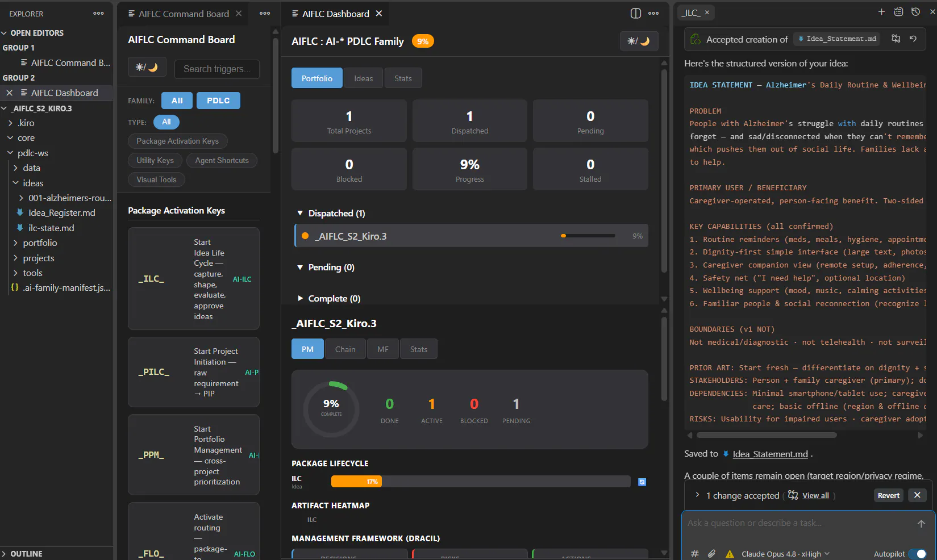Toggle the Autopilot switch

click(x=917, y=554)
